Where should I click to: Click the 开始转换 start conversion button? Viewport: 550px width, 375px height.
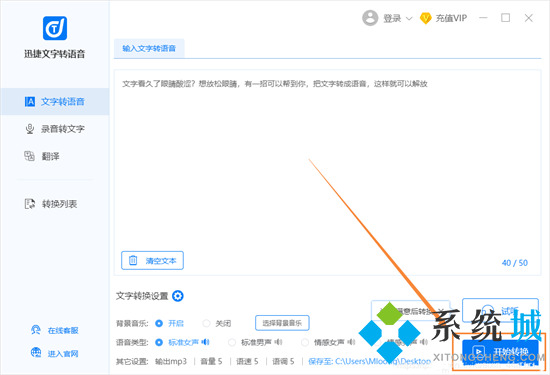tap(501, 352)
